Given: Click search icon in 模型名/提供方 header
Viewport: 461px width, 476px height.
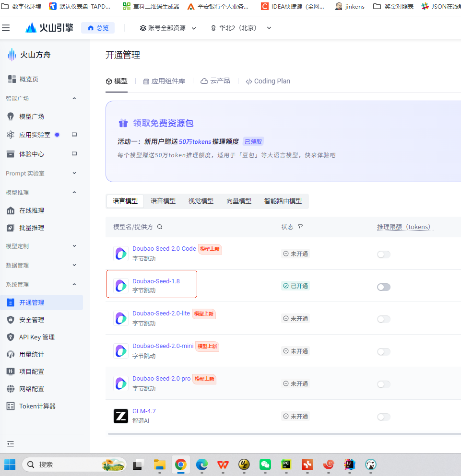Looking at the screenshot, I should click(x=160, y=227).
